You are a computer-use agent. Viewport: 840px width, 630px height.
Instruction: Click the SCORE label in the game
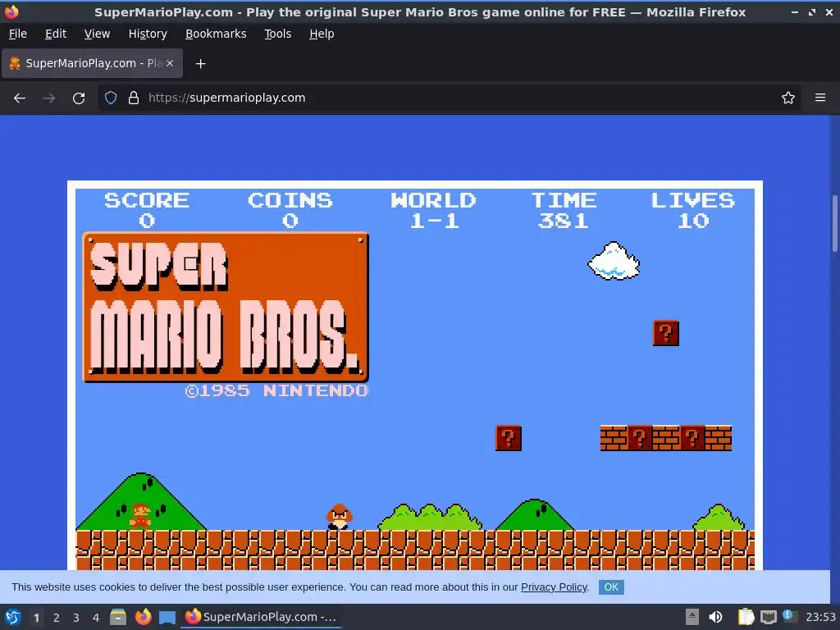point(147,200)
